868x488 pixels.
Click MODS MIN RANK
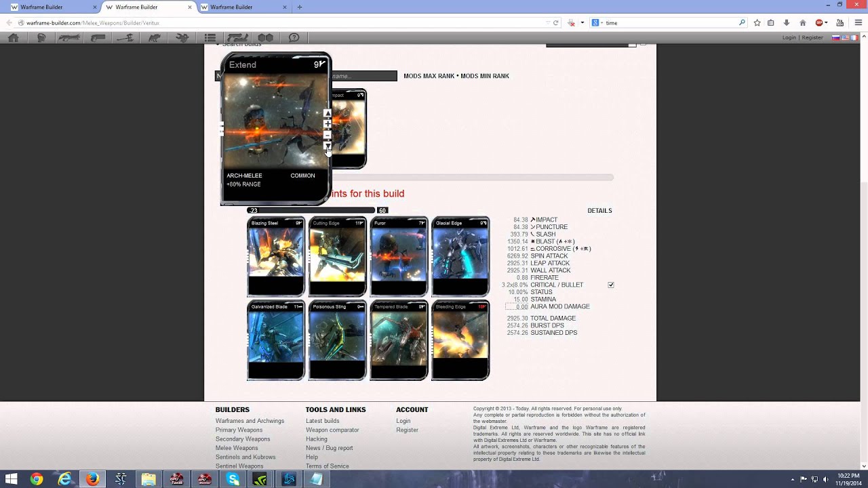(x=485, y=76)
